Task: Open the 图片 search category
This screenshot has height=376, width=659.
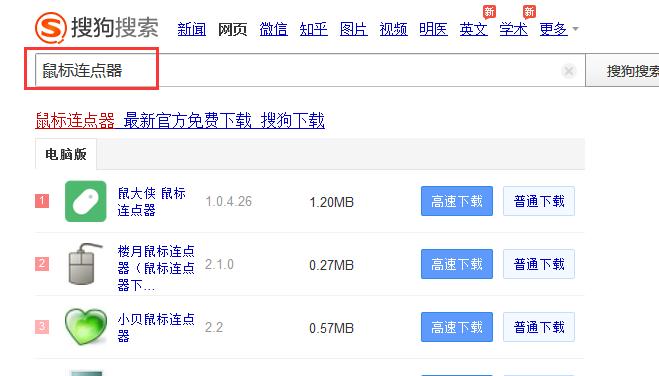Action: pyautogui.click(x=354, y=29)
